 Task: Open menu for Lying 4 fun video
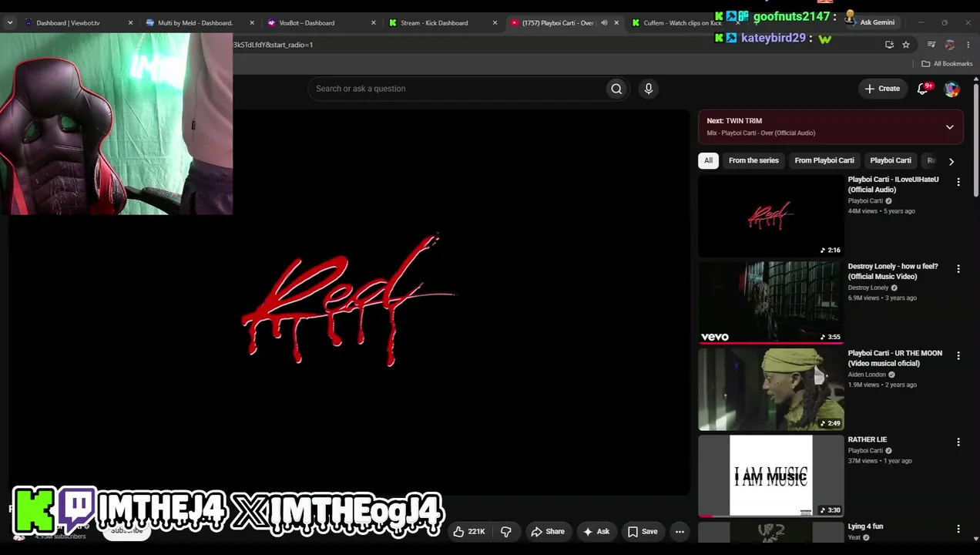pyautogui.click(x=958, y=530)
